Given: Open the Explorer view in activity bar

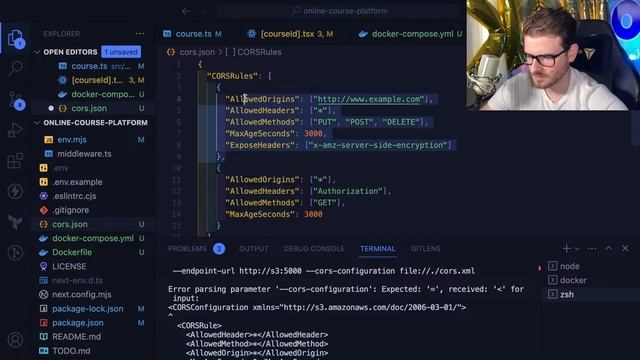Looking at the screenshot, I should (16, 38).
